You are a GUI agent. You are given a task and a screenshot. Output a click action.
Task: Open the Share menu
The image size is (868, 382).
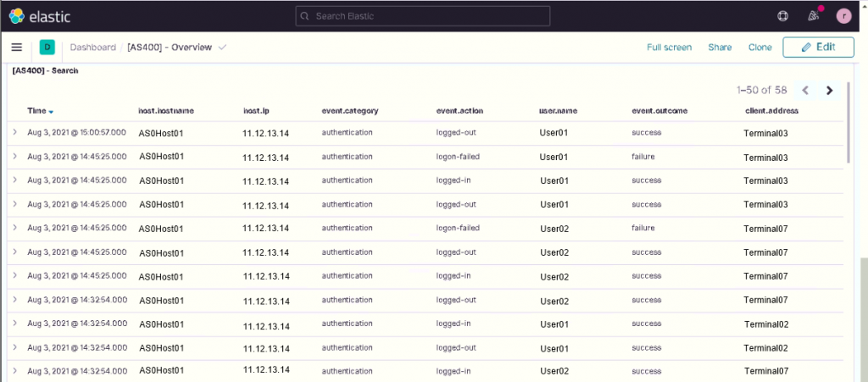click(x=720, y=47)
